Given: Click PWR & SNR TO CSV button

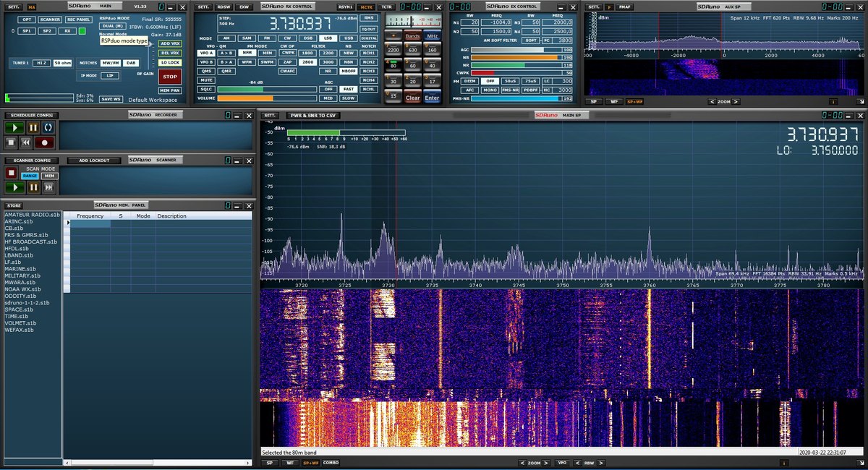Looking at the screenshot, I should pyautogui.click(x=314, y=116).
